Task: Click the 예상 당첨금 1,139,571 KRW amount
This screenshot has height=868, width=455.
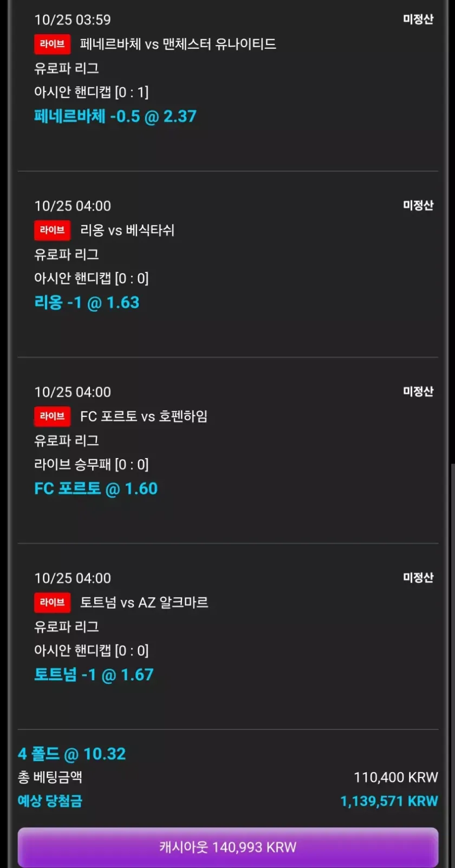Action: pyautogui.click(x=388, y=801)
